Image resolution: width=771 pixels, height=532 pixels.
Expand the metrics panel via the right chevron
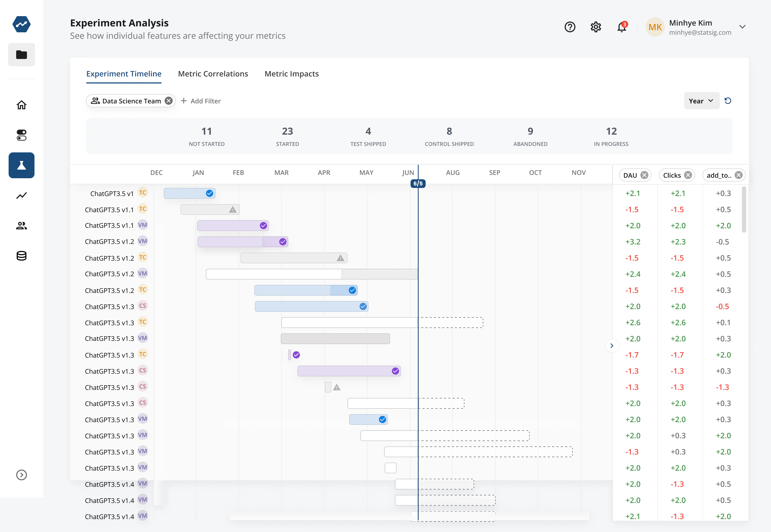(x=612, y=346)
